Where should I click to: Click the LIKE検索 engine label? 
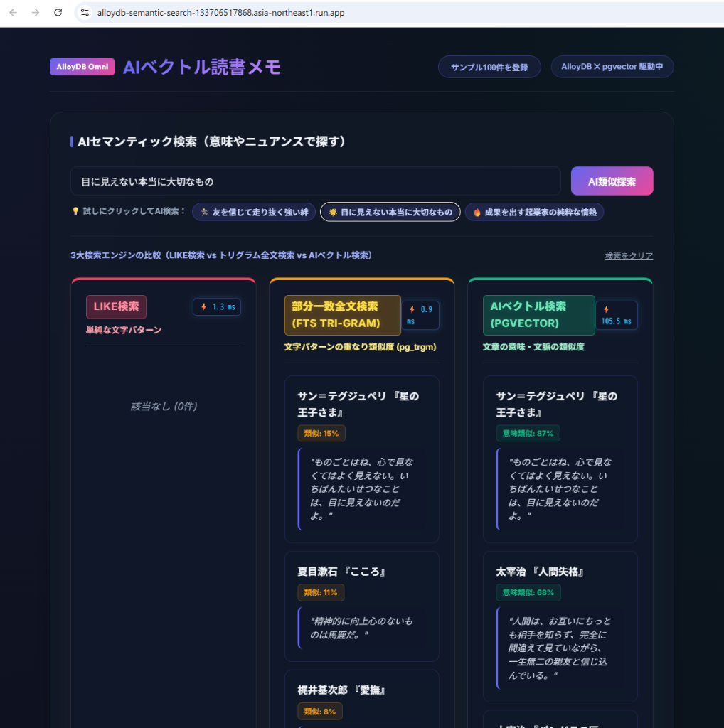[116, 306]
